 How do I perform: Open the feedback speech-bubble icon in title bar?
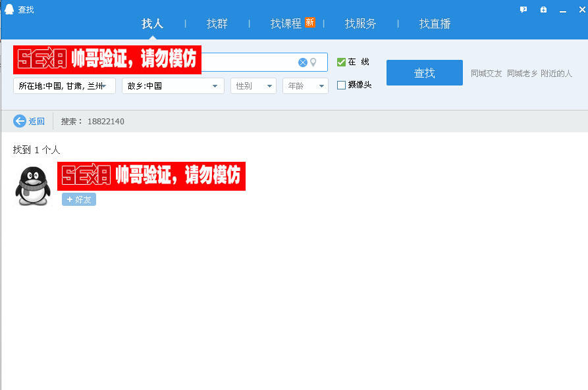pos(523,9)
